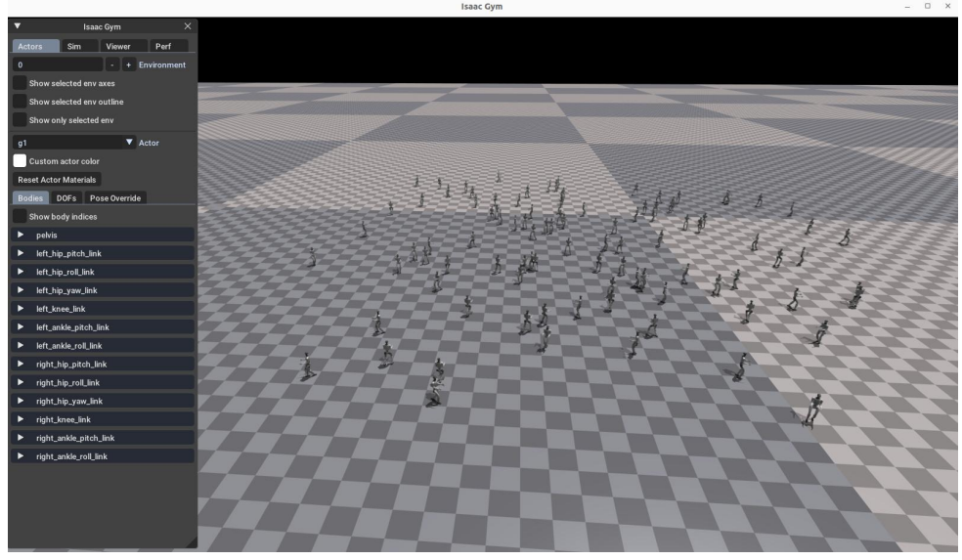The height and width of the screenshot is (560, 962).
Task: Collapse the Isaac Gym panel triangle
Action: [18, 26]
